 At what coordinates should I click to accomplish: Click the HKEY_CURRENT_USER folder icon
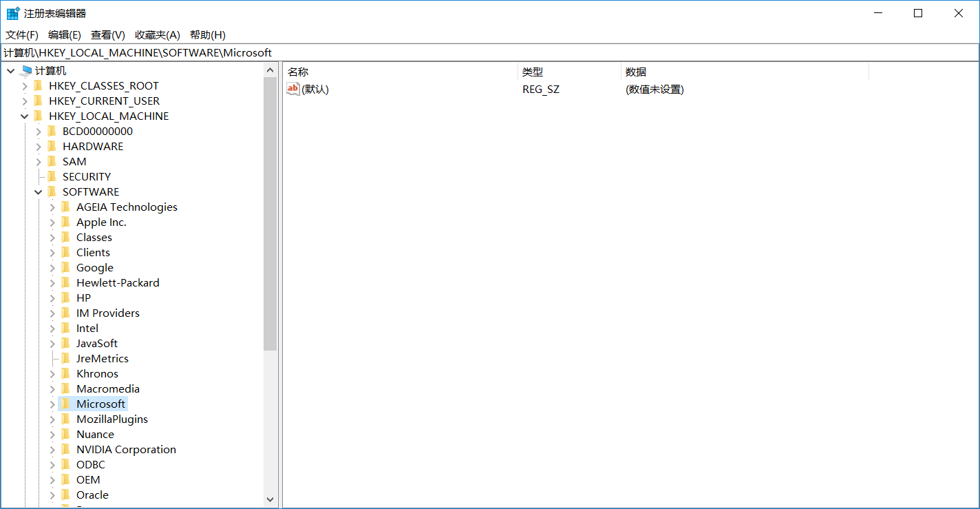tap(39, 101)
